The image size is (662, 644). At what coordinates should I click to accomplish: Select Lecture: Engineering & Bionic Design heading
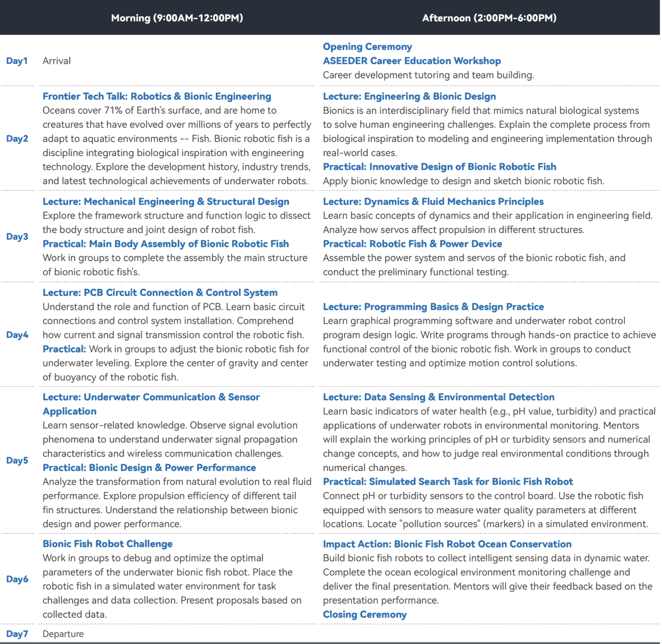pos(409,97)
